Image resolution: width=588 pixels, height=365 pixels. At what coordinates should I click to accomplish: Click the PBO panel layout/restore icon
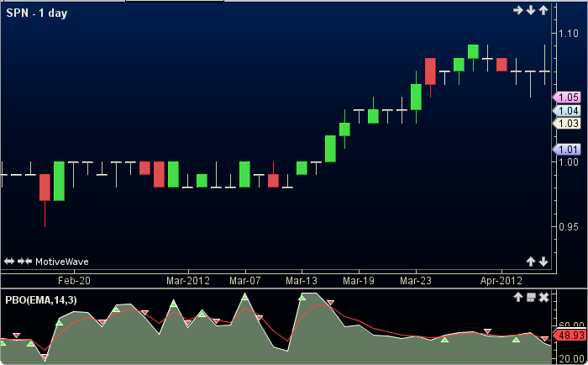click(x=531, y=298)
